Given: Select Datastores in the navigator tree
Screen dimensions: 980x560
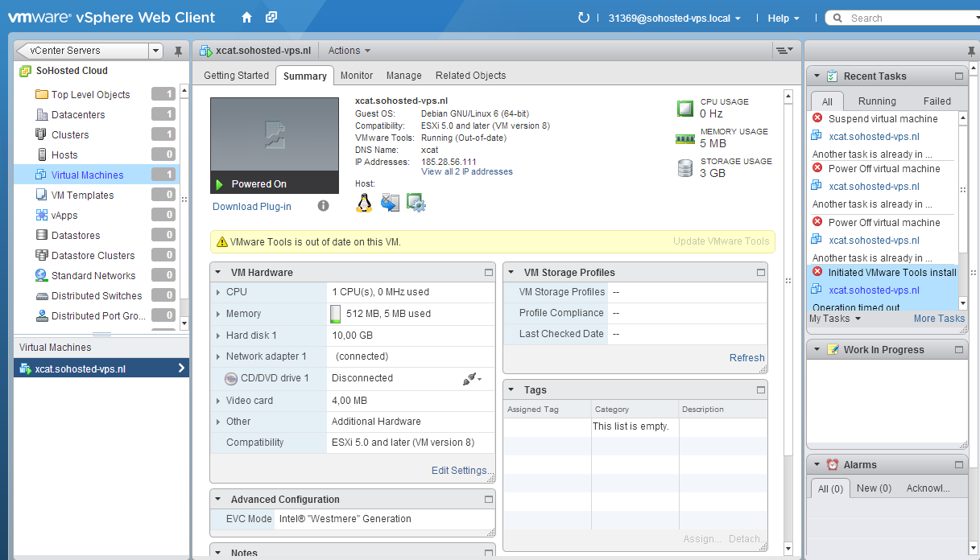Looking at the screenshot, I should 76,236.
